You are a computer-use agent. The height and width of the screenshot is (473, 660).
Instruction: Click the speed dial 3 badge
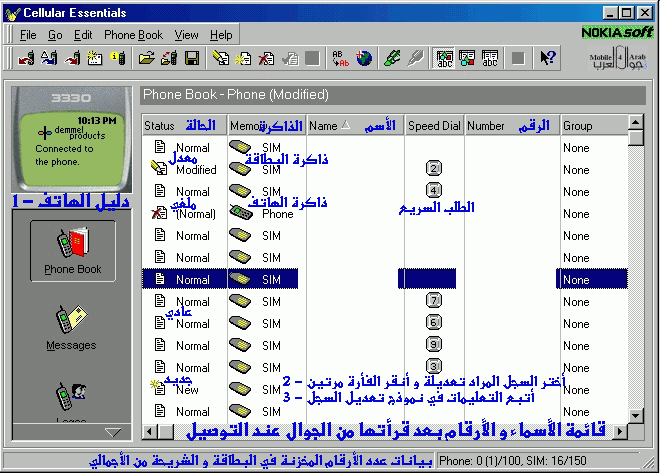434,366
